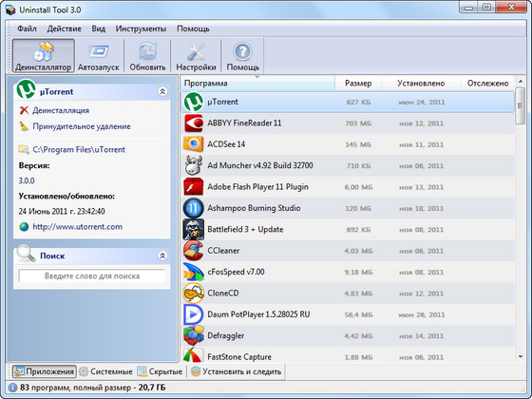Viewport: 532px width, 399px height.
Task: Click the info icon in status bar
Action: [x=12, y=388]
